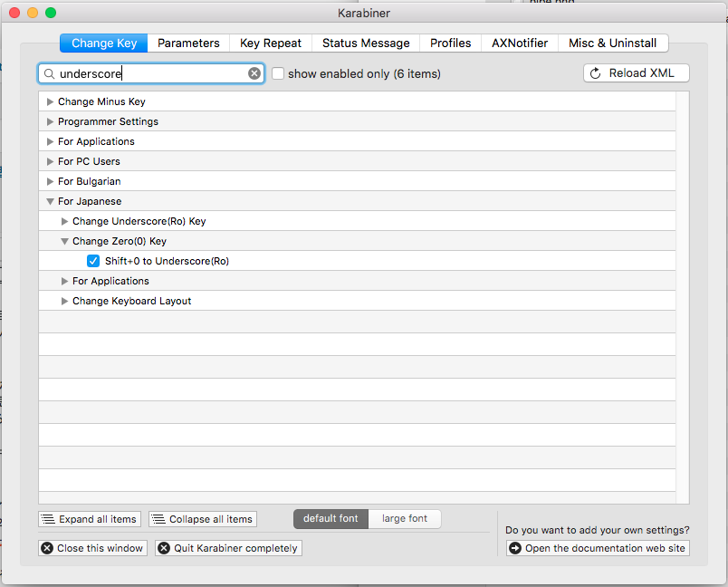
Task: Expand the Change Minus Key group
Action: tap(50, 101)
